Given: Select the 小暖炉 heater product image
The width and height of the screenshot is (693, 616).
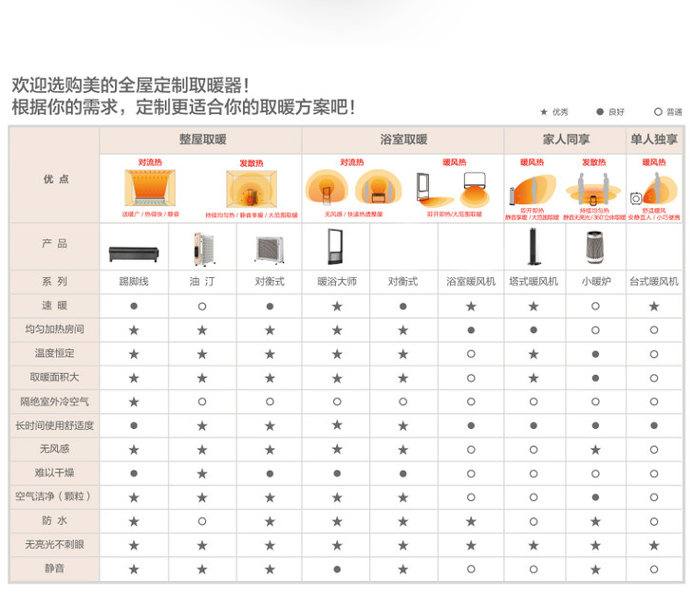Looking at the screenshot, I should click(x=595, y=249).
